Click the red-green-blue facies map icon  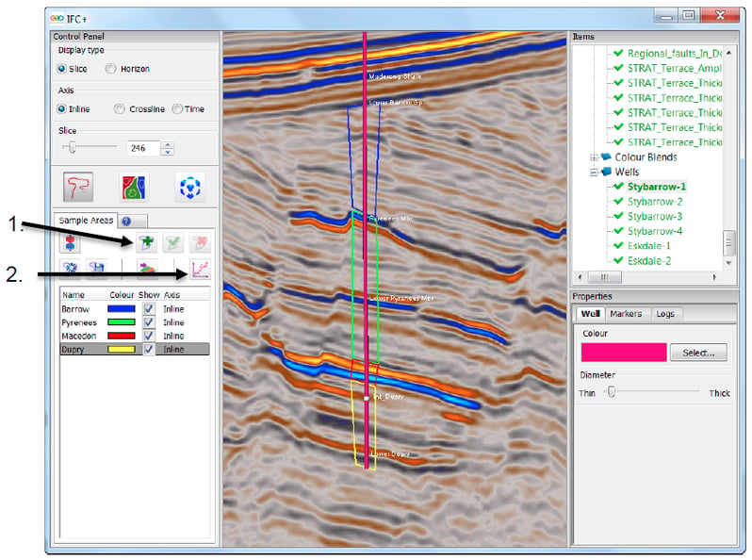[134, 188]
